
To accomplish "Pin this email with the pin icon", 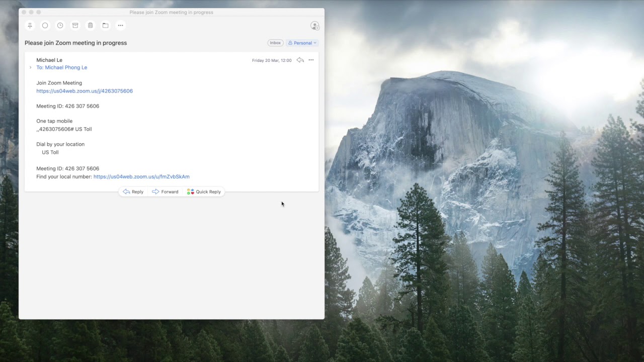I will (30, 26).
